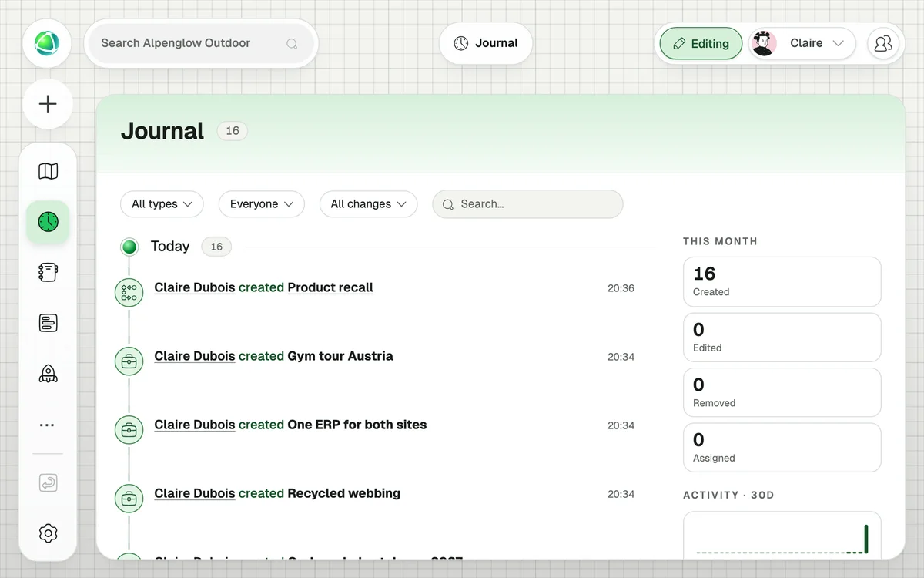This screenshot has width=924, height=578.
Task: Expand the Claire user menu chevron
Action: 839,44
